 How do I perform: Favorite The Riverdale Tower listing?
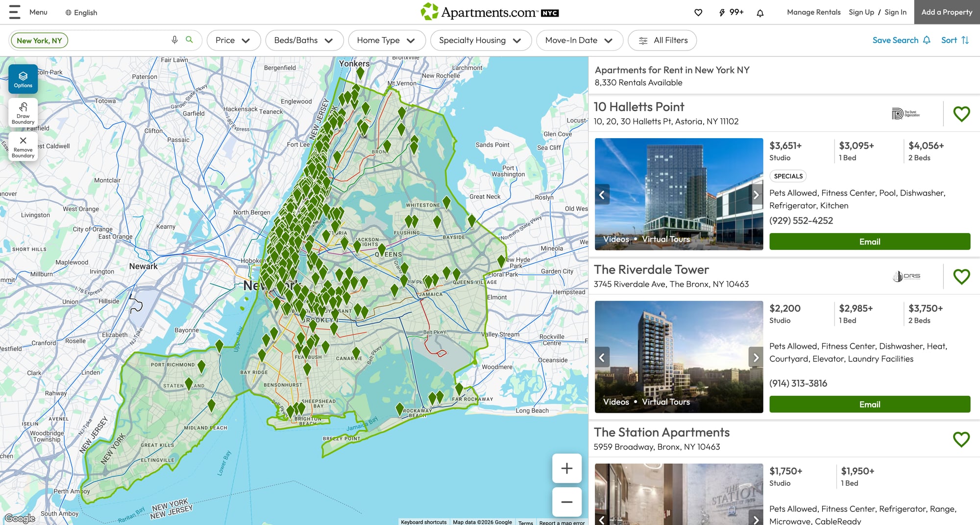tap(961, 276)
